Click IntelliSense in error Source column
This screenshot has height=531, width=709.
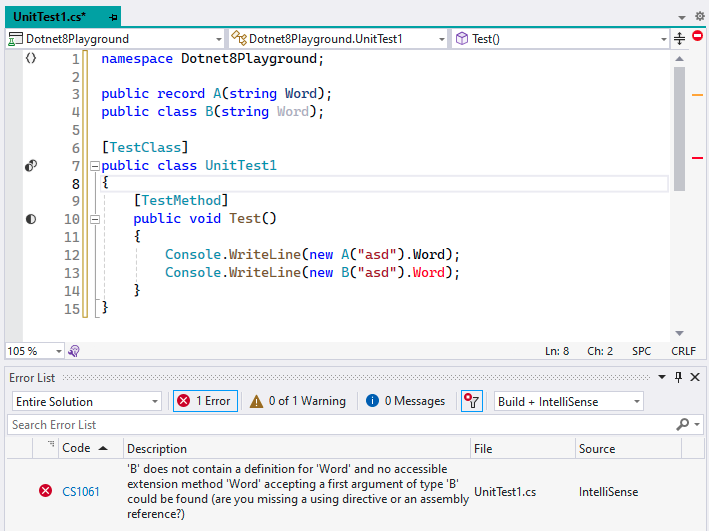pos(608,492)
